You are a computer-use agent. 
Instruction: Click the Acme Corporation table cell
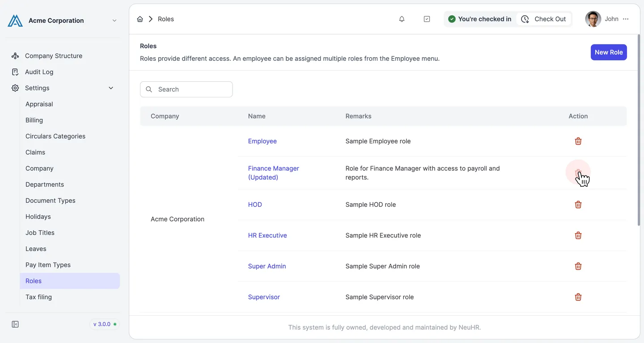tap(178, 219)
